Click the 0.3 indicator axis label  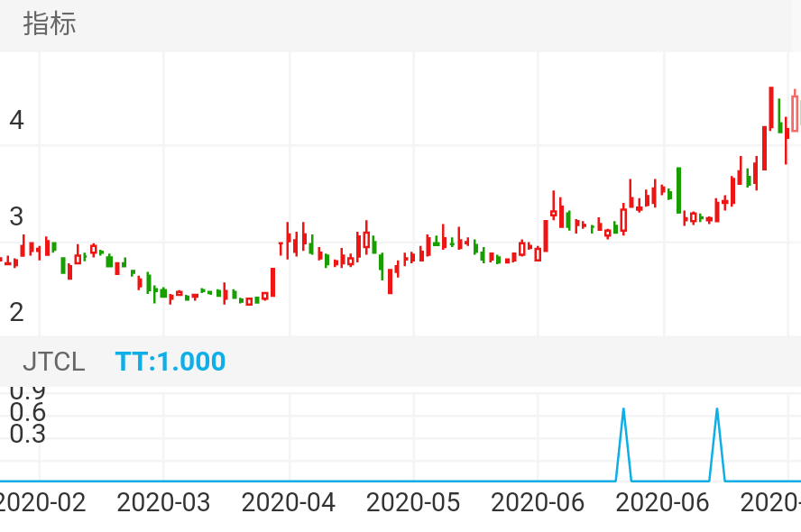(x=27, y=435)
